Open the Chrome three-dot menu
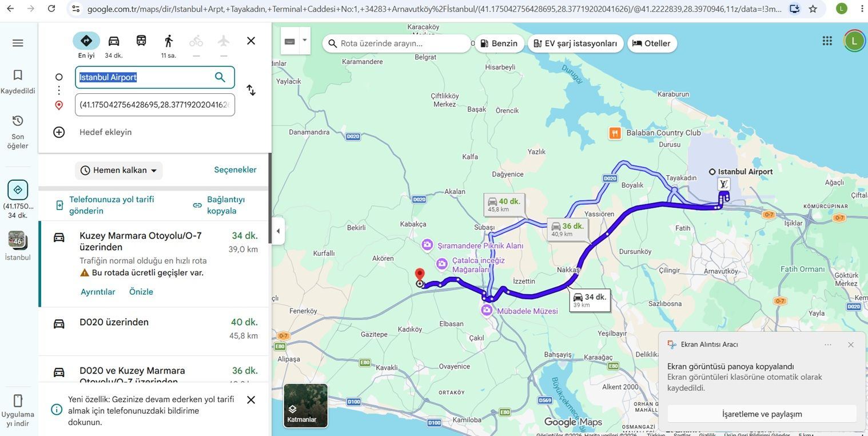Screen dimensions: 868x436 point(862,9)
